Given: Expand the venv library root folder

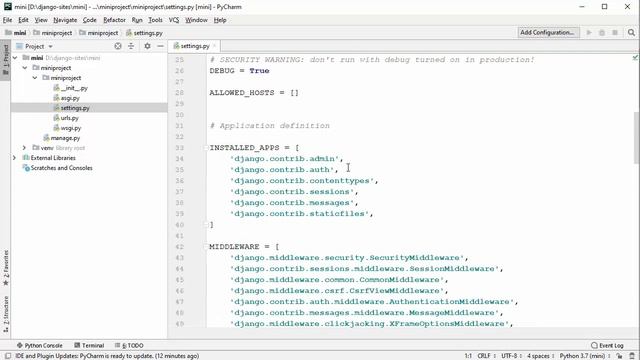Looking at the screenshot, I should 24,148.
